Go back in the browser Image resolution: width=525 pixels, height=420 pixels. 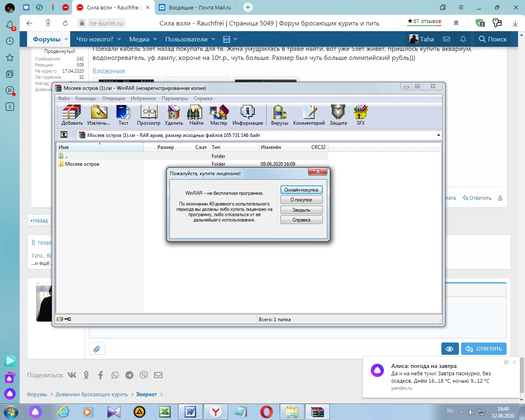click(30, 23)
